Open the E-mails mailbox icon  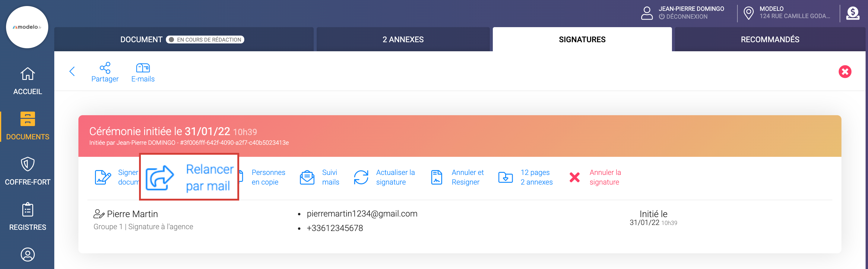point(143,68)
